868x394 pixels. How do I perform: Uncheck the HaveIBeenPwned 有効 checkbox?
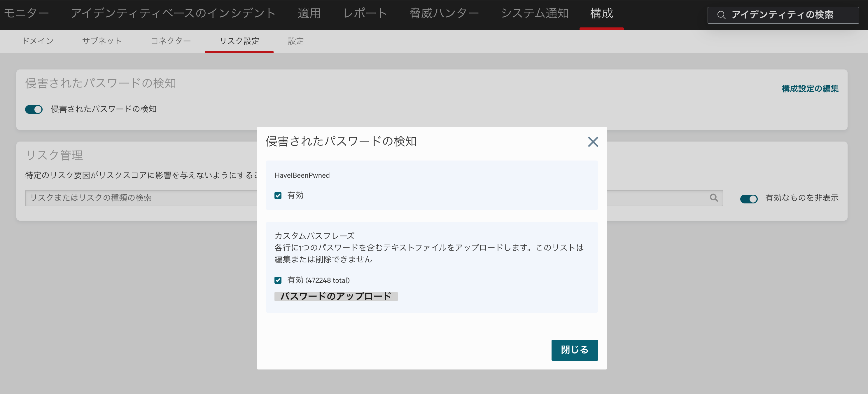[x=278, y=196]
